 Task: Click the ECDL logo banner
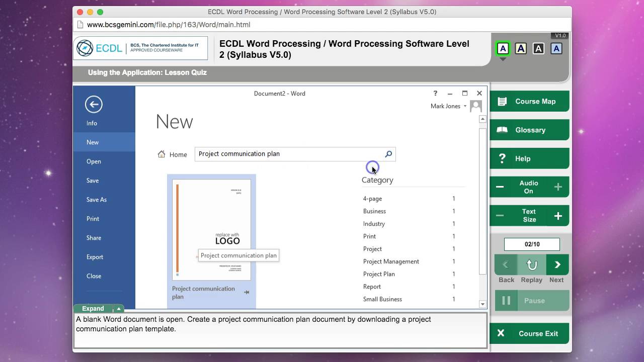(x=140, y=48)
